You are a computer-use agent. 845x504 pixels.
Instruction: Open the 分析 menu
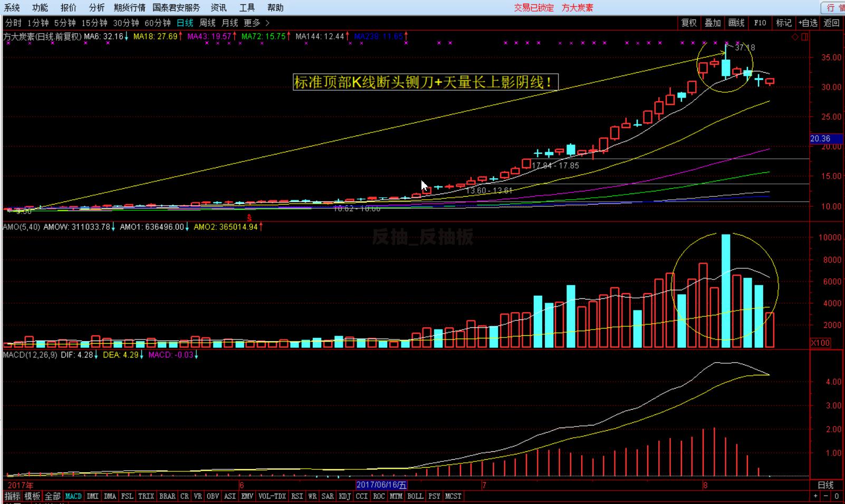coord(97,7)
